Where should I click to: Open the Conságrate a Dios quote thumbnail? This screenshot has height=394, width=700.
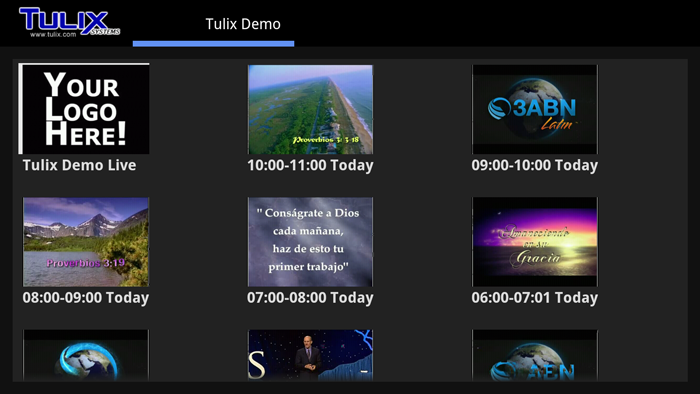coord(310,242)
